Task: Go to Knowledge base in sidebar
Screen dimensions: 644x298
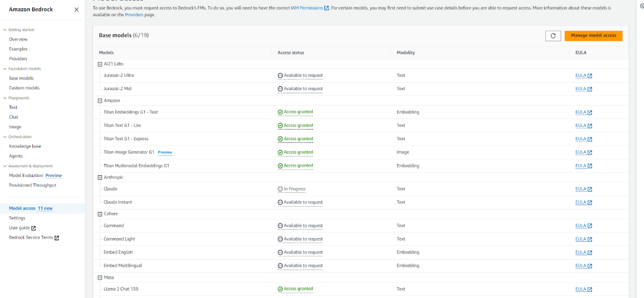Action: click(x=25, y=146)
